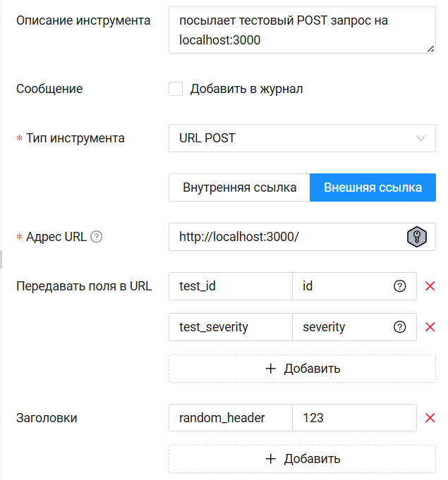The image size is (448, 480).
Task: Click the key icon in the URL field
Action: 417,237
